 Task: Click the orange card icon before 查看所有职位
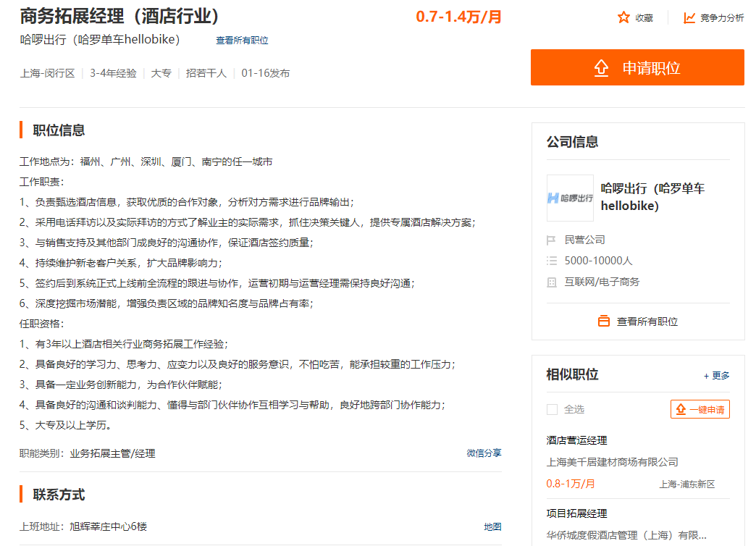604,322
